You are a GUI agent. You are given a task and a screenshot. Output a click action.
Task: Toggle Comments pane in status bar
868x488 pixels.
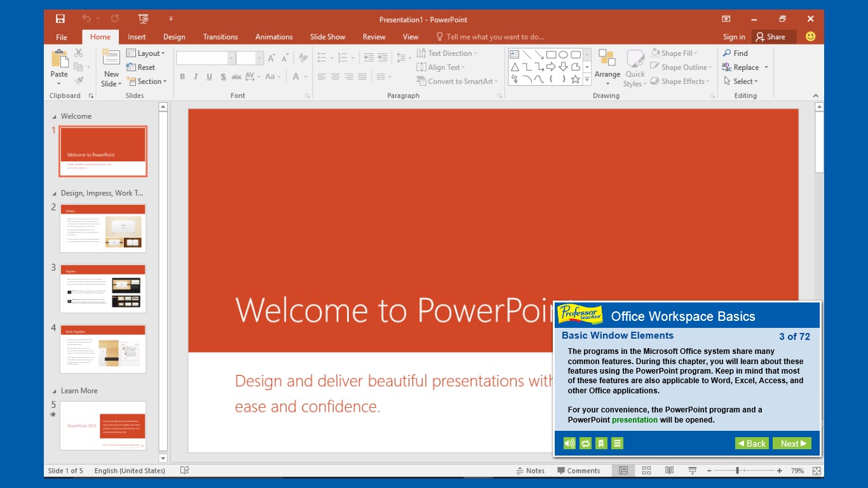(x=579, y=471)
